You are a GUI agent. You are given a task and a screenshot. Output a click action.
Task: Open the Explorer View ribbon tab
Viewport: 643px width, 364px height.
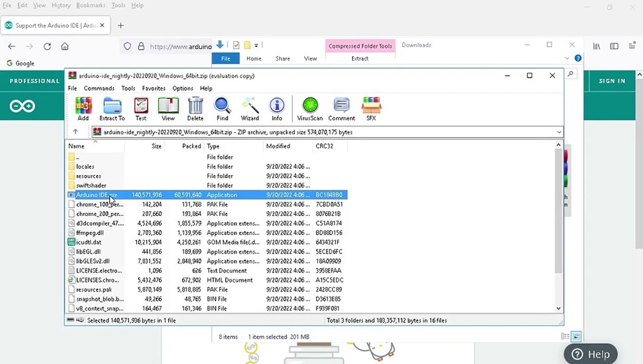(x=310, y=59)
